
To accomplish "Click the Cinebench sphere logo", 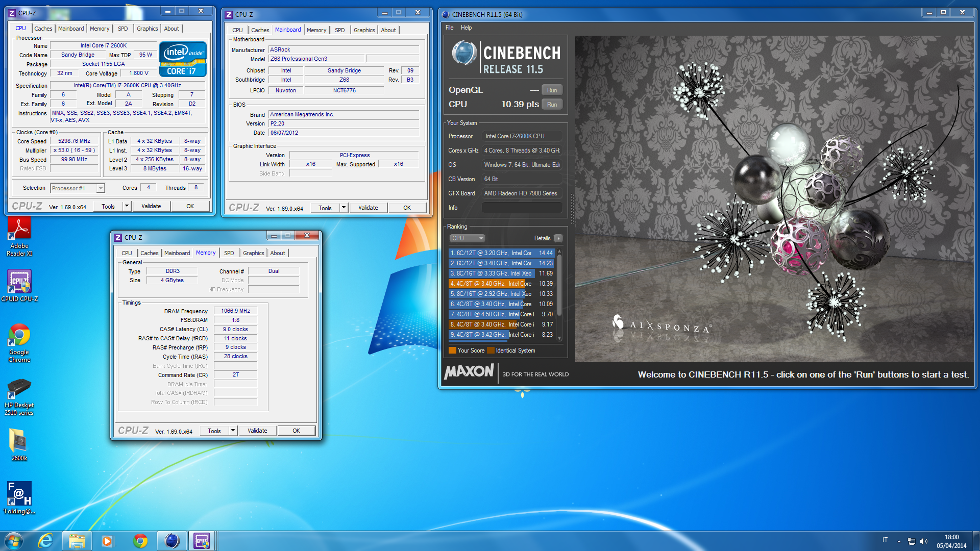I will point(464,54).
